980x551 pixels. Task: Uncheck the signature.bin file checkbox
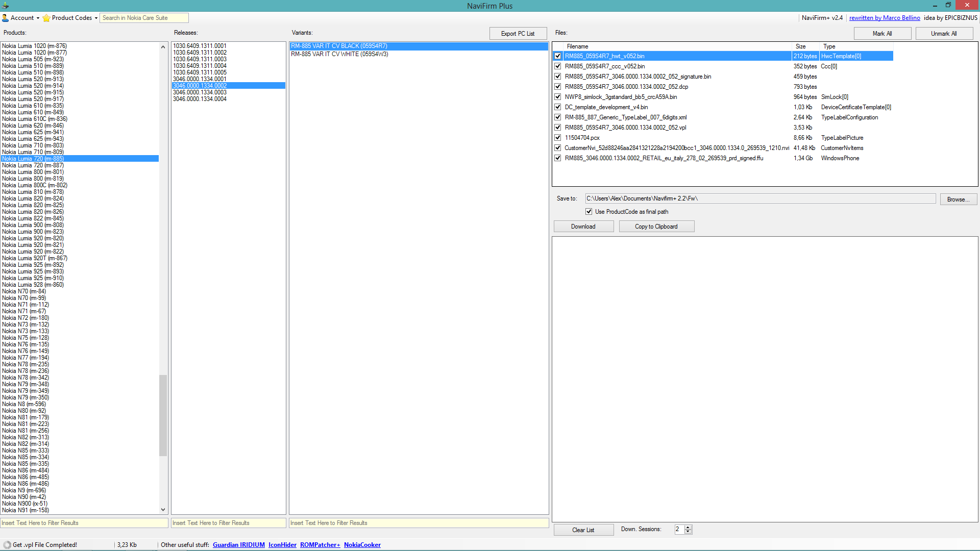[x=558, y=77]
